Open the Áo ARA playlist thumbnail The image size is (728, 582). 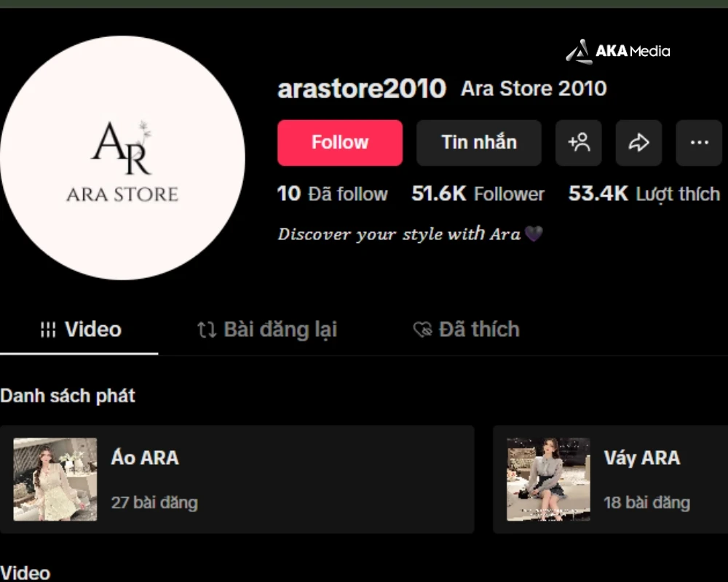[x=55, y=479]
